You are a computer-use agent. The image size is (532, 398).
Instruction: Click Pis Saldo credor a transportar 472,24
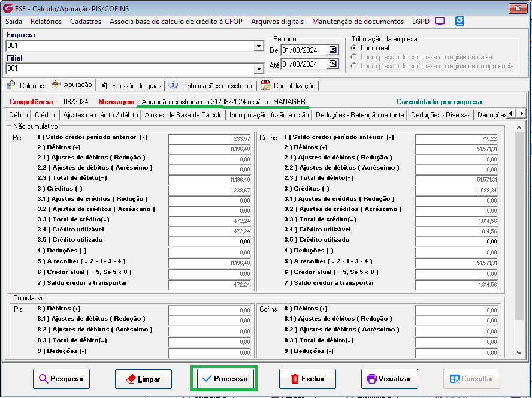coord(210,285)
